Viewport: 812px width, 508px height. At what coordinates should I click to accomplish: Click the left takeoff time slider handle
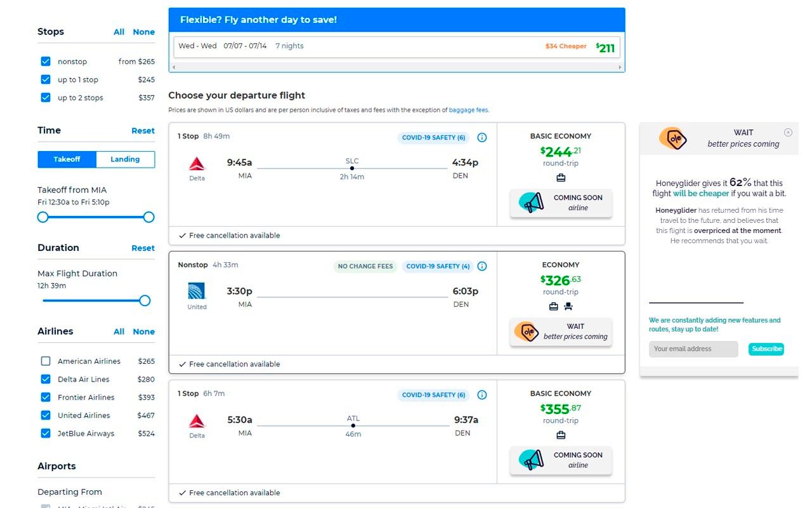pyautogui.click(x=43, y=217)
